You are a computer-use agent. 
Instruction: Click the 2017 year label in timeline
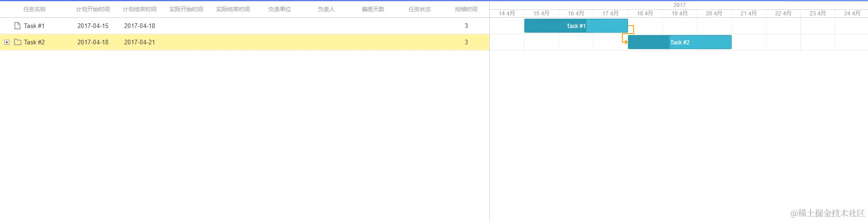tap(679, 5)
